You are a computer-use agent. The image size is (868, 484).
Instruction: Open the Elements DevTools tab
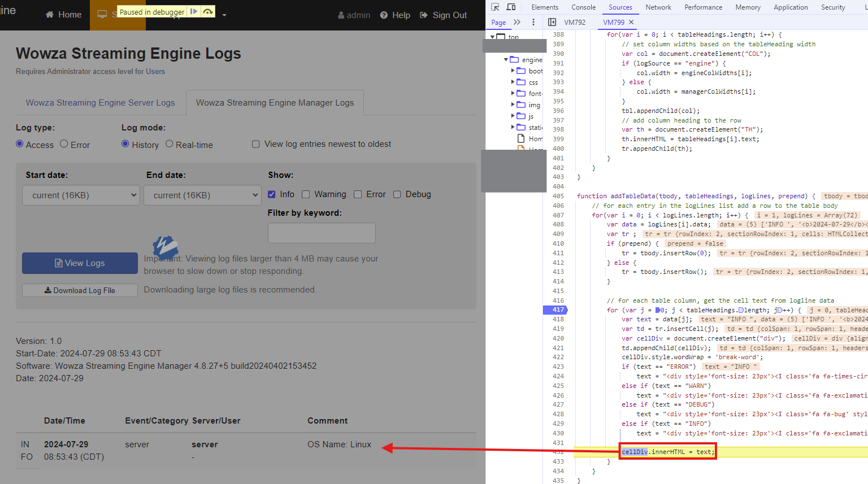[x=545, y=7]
